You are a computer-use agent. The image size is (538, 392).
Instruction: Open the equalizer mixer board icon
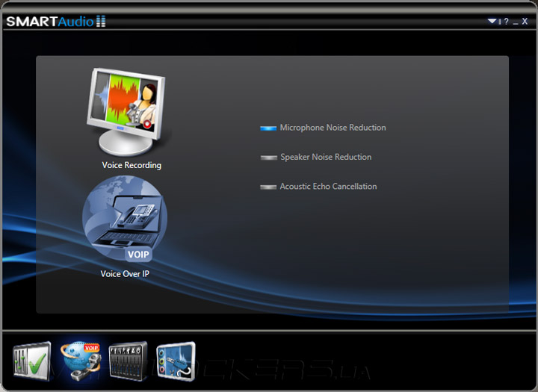click(129, 361)
